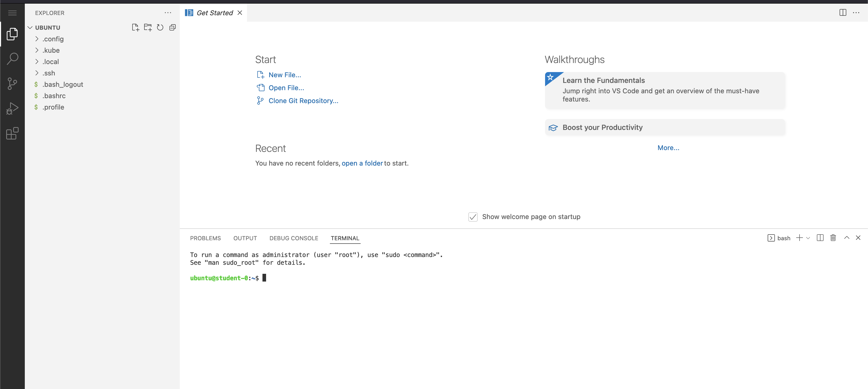Click open a folder link
This screenshot has height=389, width=868.
pos(361,163)
